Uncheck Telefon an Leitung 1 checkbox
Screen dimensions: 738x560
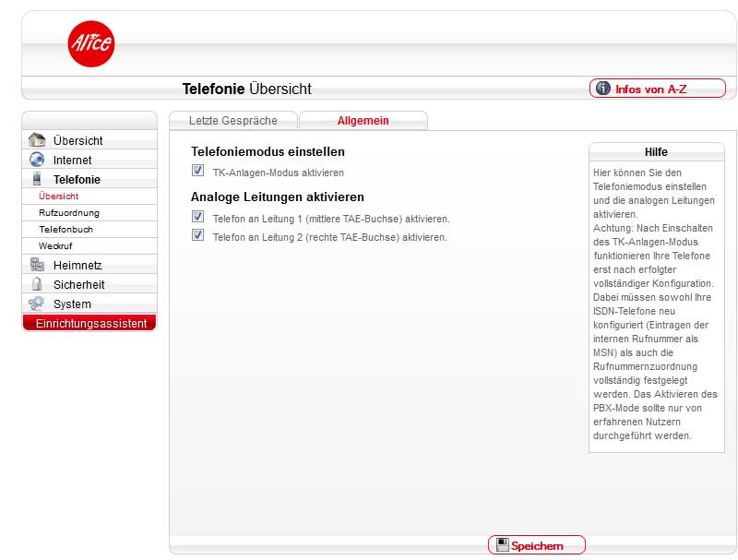197,218
